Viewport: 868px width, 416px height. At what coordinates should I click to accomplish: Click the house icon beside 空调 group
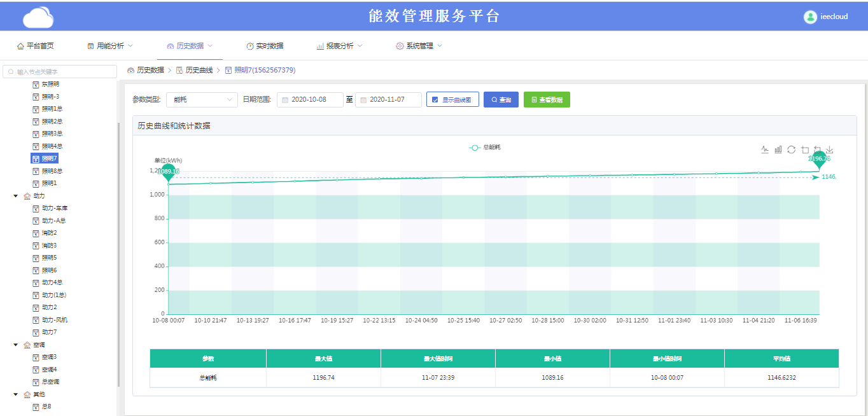pyautogui.click(x=27, y=345)
